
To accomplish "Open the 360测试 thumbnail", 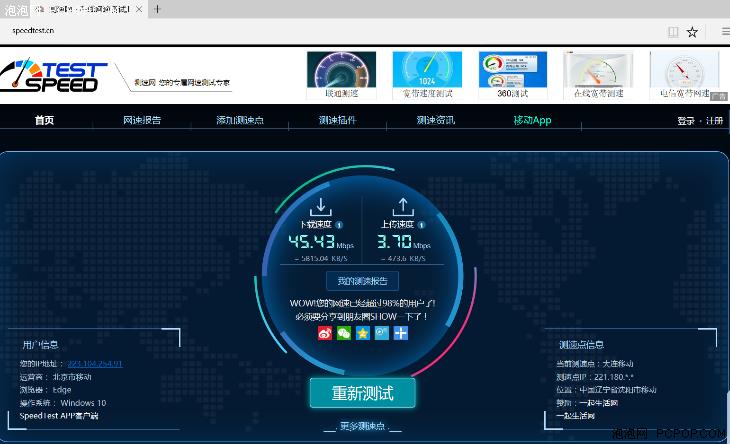I will pyautogui.click(x=513, y=74).
